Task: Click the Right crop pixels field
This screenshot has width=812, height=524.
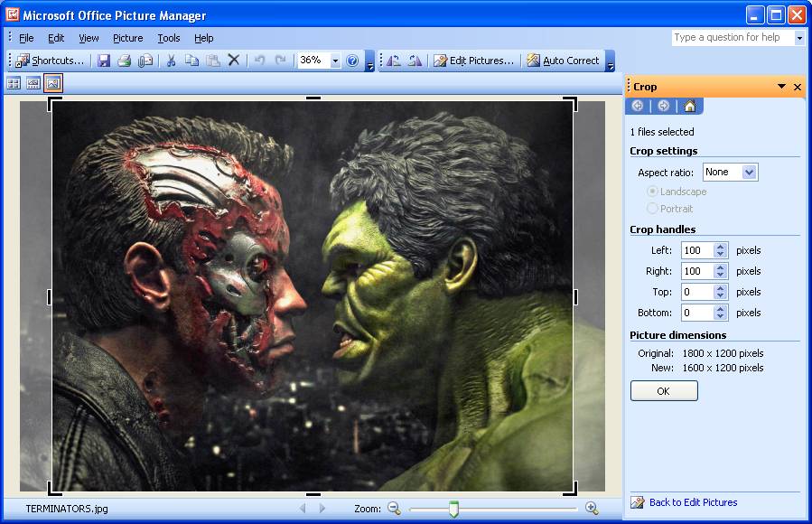Action: [x=697, y=271]
